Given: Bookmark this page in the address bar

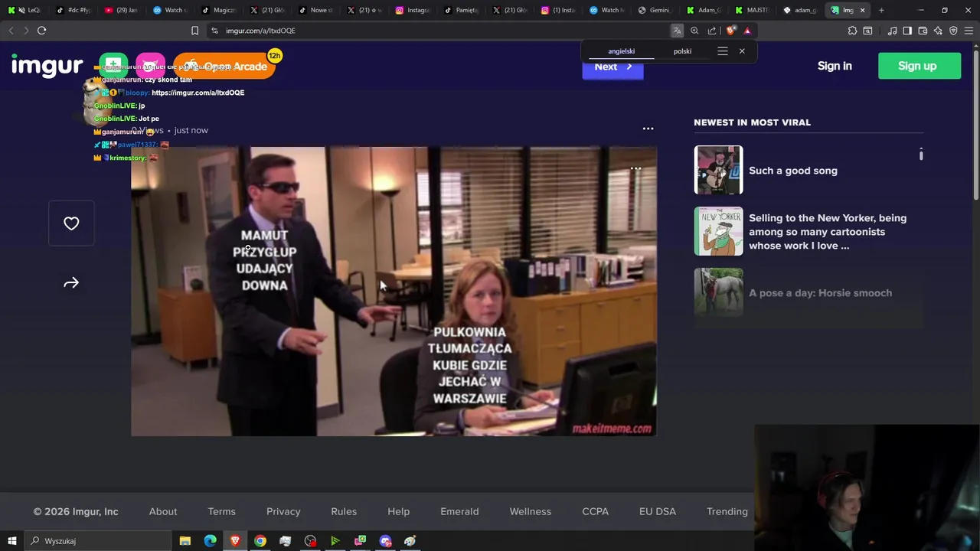Looking at the screenshot, I should [x=194, y=31].
